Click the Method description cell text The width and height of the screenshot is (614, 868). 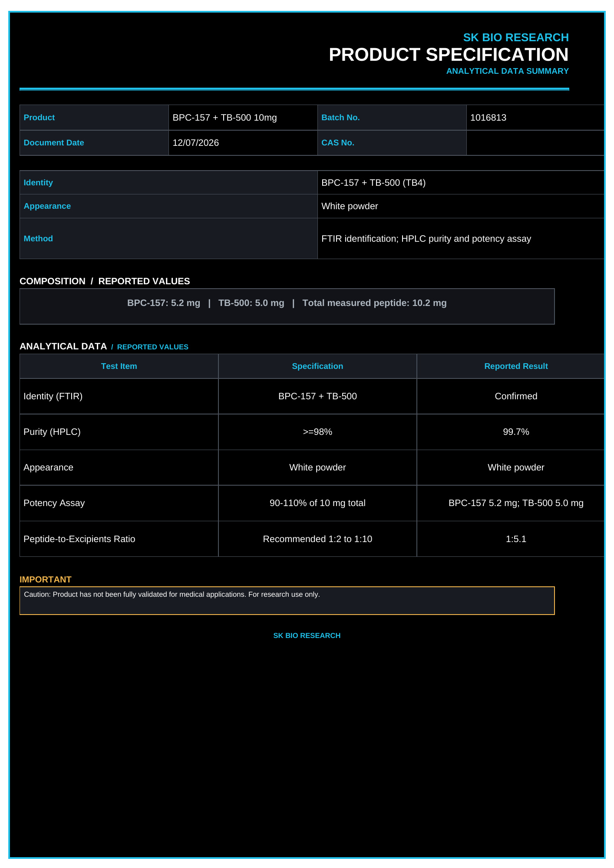(x=426, y=239)
